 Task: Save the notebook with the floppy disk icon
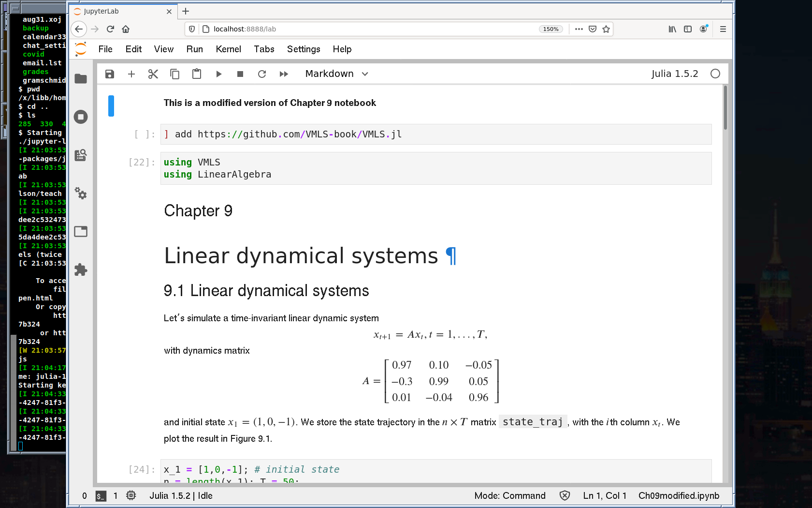coord(110,74)
